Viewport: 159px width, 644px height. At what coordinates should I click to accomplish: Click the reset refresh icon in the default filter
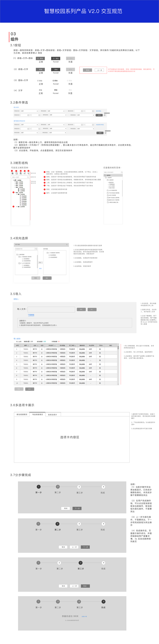point(105,115)
